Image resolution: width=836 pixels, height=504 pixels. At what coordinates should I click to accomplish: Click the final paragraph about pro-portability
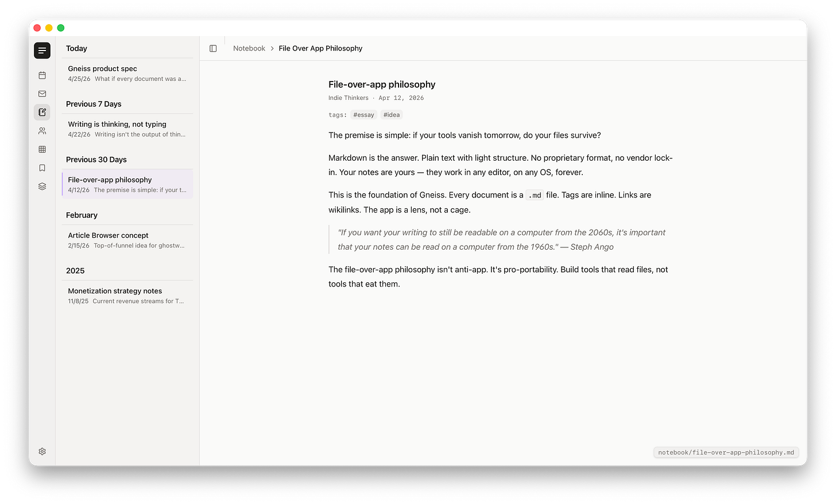tap(498, 277)
